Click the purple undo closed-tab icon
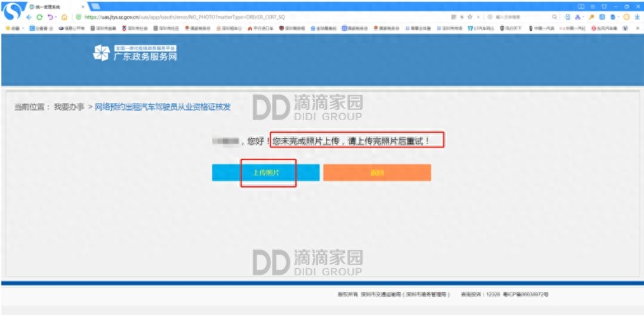Image resolution: width=644 pixels, height=323 pixels. tap(50, 17)
